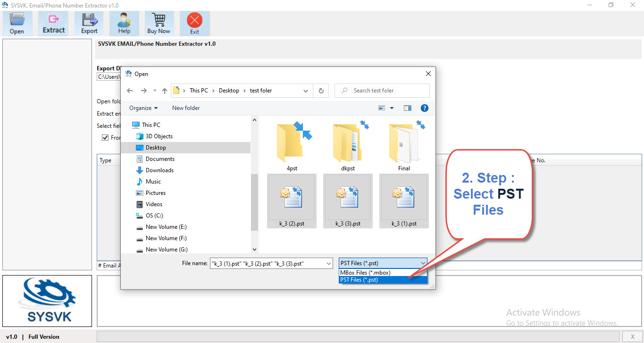Open the file type combo box
Image resolution: width=644 pixels, height=343 pixels.
coord(383,263)
